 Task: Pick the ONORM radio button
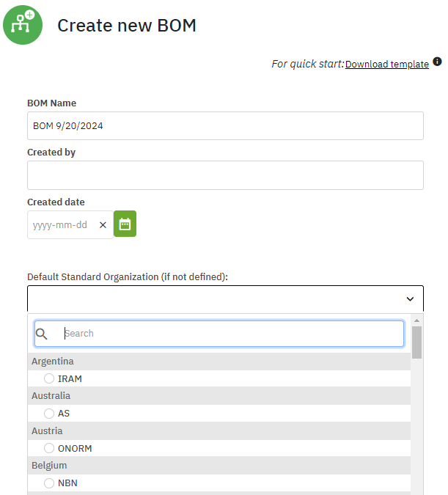click(49, 448)
